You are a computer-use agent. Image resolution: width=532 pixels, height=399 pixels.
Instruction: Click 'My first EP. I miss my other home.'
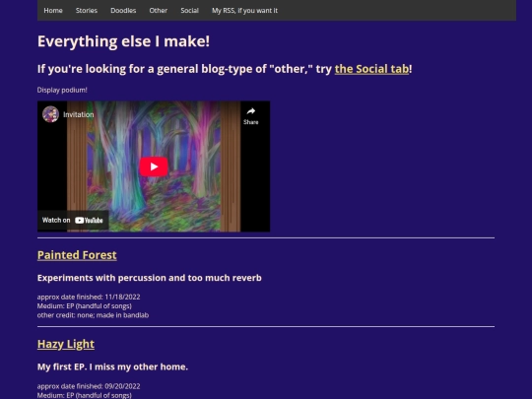coord(112,366)
